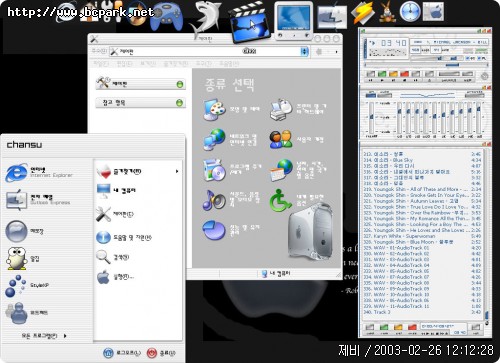
Task: Click the rabbit dock icon
Action: tap(387, 12)
